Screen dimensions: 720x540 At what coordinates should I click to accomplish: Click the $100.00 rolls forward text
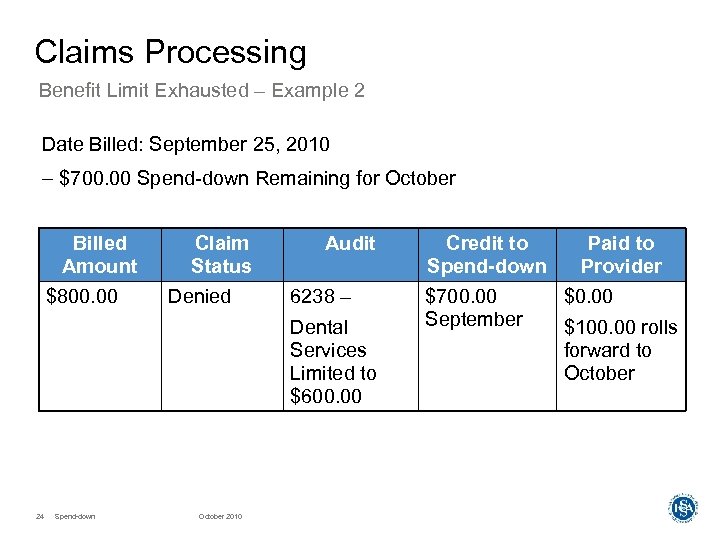tap(620, 350)
